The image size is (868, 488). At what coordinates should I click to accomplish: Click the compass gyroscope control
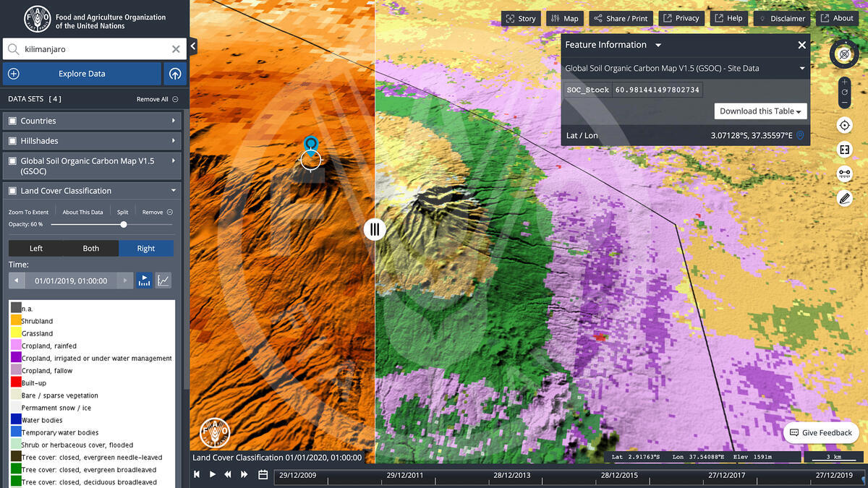(x=844, y=54)
